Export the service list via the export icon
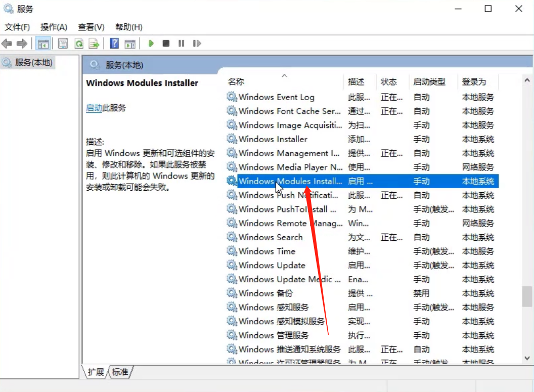This screenshot has width=534, height=392. (x=94, y=43)
